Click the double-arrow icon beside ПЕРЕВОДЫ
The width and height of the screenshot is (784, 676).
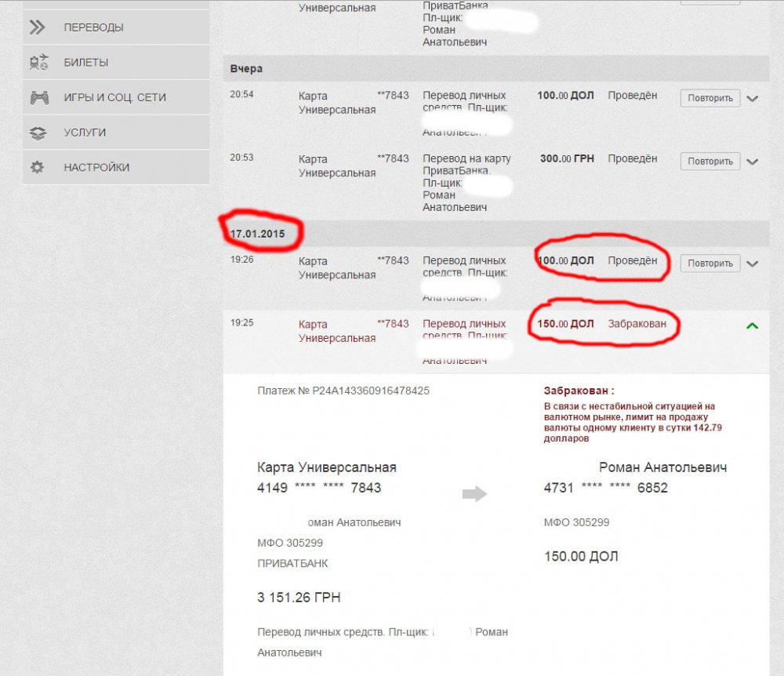(x=37, y=27)
